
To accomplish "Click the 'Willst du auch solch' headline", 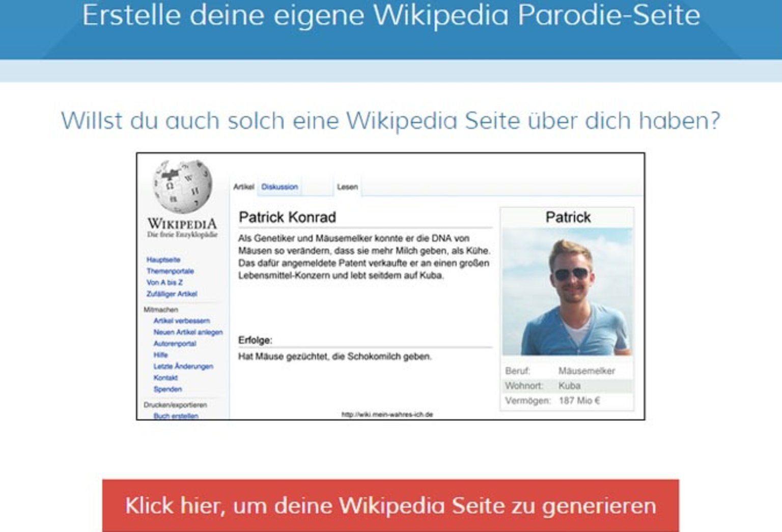I will tap(390, 121).
